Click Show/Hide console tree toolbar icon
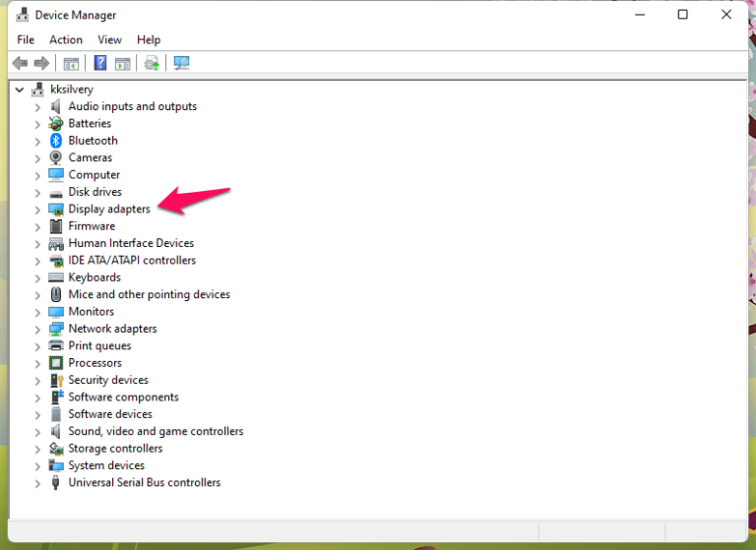This screenshot has height=550, width=756. (x=71, y=63)
